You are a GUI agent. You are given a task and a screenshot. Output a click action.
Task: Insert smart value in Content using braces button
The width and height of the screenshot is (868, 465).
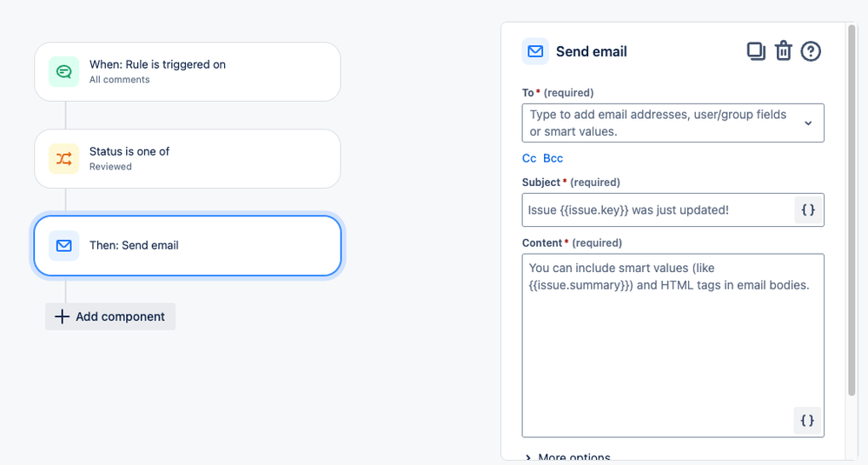[807, 420]
